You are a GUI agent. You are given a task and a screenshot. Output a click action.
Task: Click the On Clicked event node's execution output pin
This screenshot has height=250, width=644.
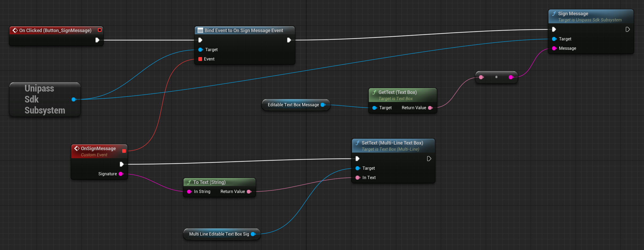[x=97, y=40]
